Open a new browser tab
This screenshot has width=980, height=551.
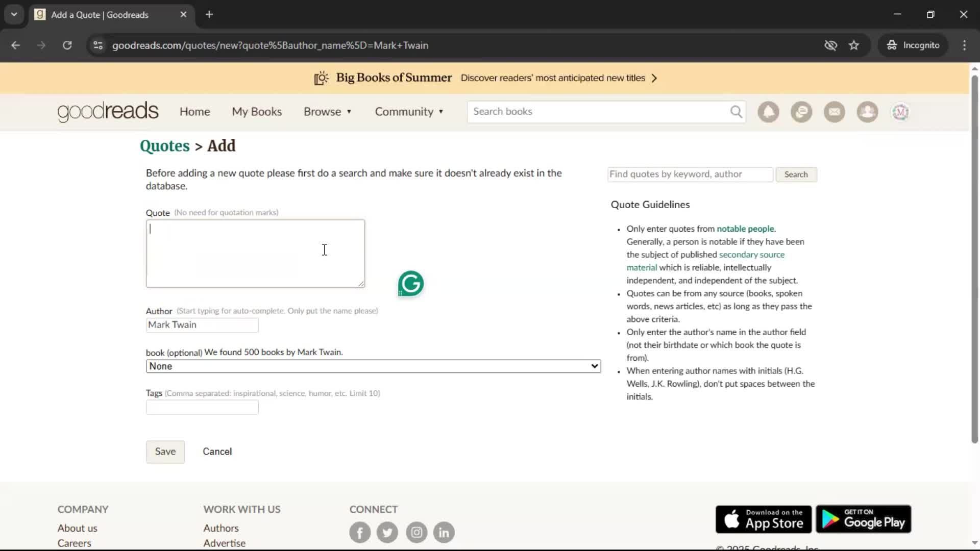(x=209, y=15)
